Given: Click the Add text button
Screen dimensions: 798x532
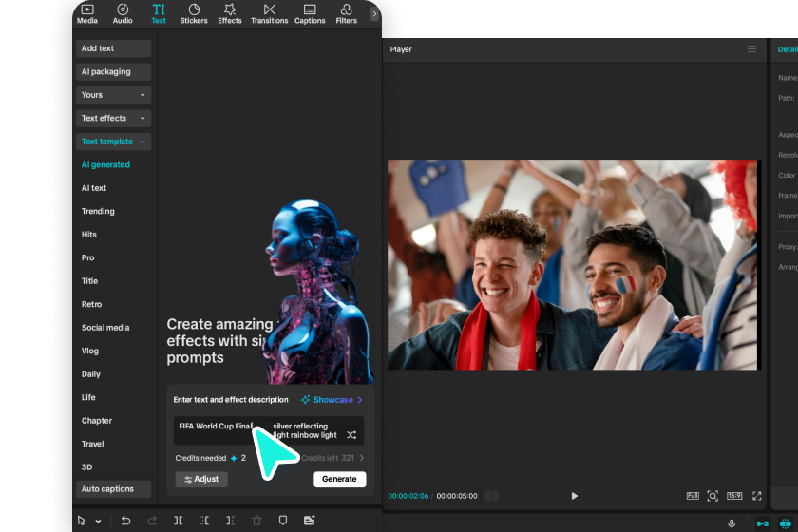Looking at the screenshot, I should pos(113,48).
